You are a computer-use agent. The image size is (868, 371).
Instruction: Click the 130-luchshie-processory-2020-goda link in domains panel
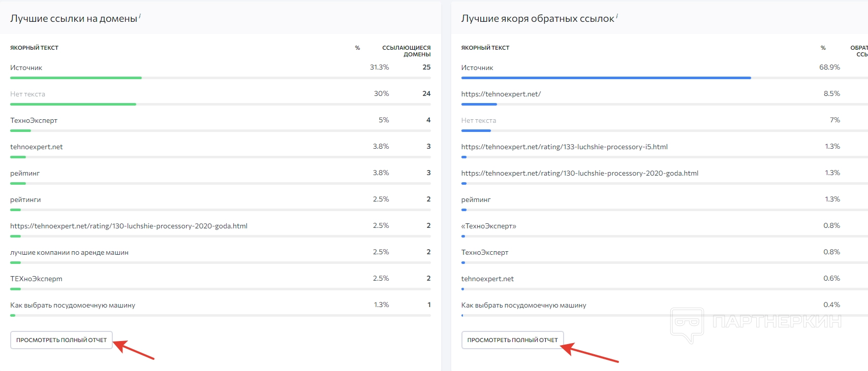129,226
